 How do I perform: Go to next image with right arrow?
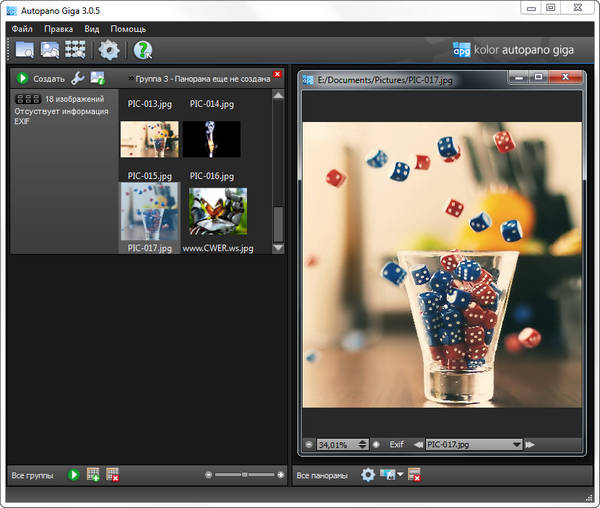pos(530,444)
